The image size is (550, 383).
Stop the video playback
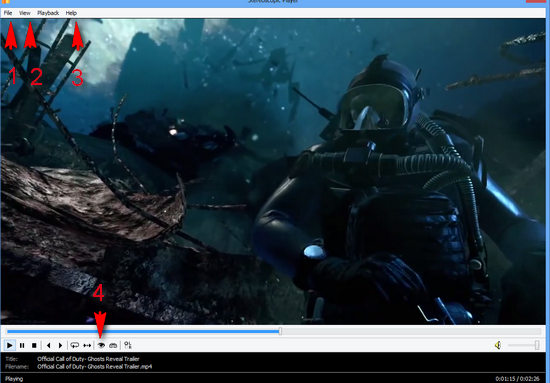(x=34, y=345)
